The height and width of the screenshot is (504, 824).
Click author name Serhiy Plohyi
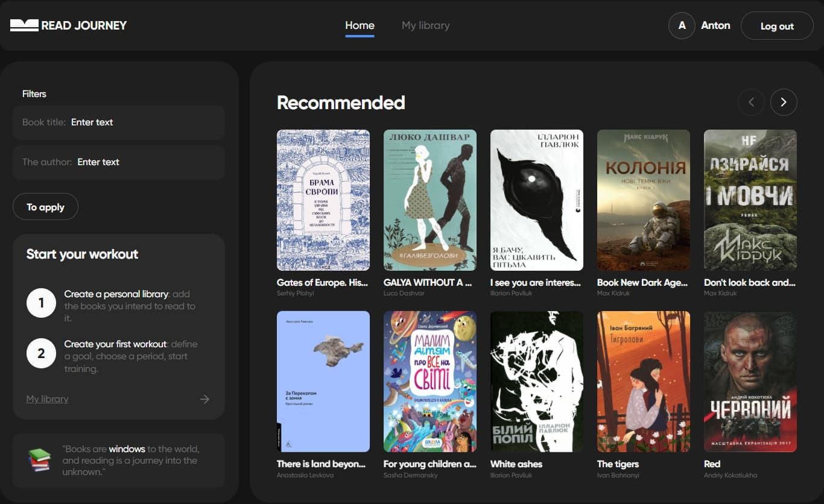[296, 294]
